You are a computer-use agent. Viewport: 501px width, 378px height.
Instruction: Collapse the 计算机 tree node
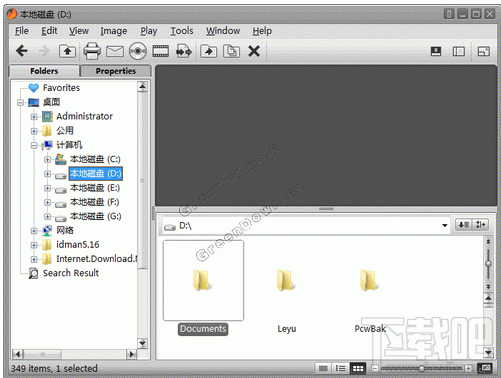click(x=34, y=145)
